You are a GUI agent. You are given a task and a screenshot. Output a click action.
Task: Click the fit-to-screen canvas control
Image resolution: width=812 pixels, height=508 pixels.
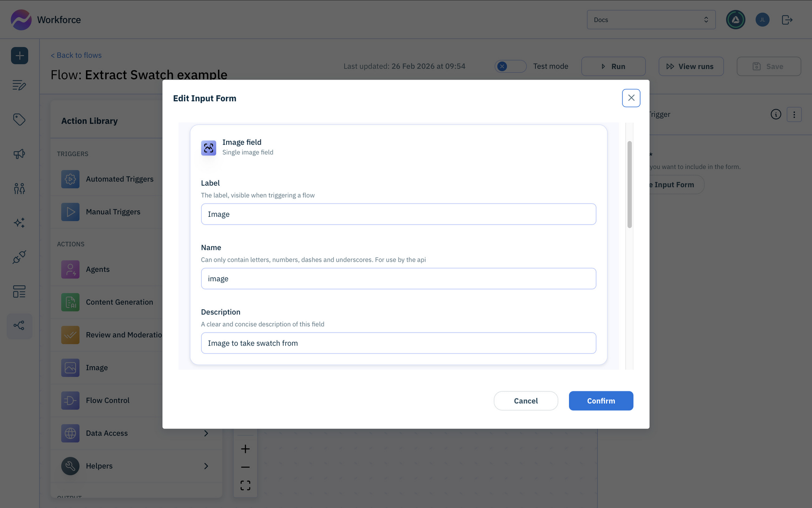tap(245, 485)
